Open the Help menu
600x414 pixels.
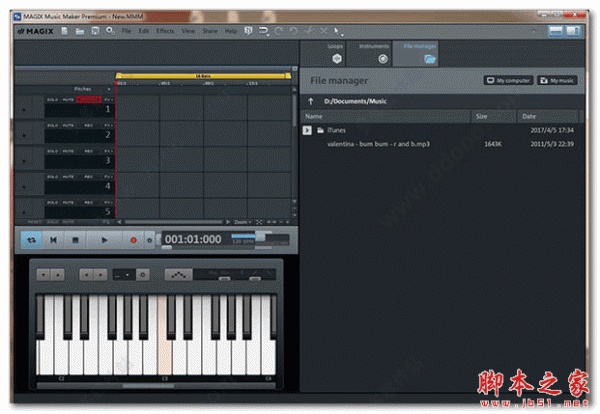click(231, 31)
